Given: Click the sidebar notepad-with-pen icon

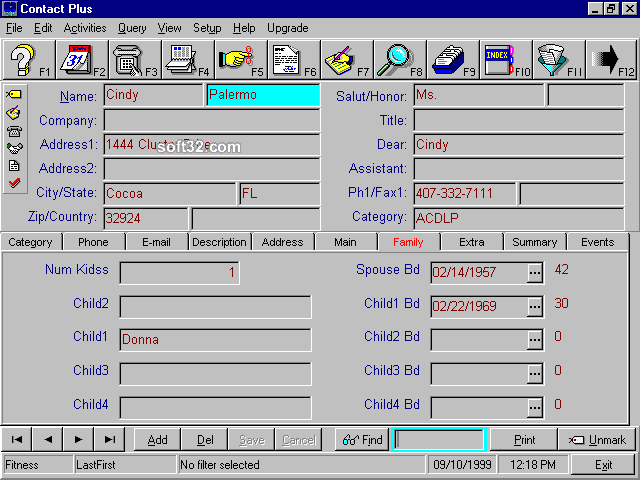Looking at the screenshot, I should pos(14,113).
